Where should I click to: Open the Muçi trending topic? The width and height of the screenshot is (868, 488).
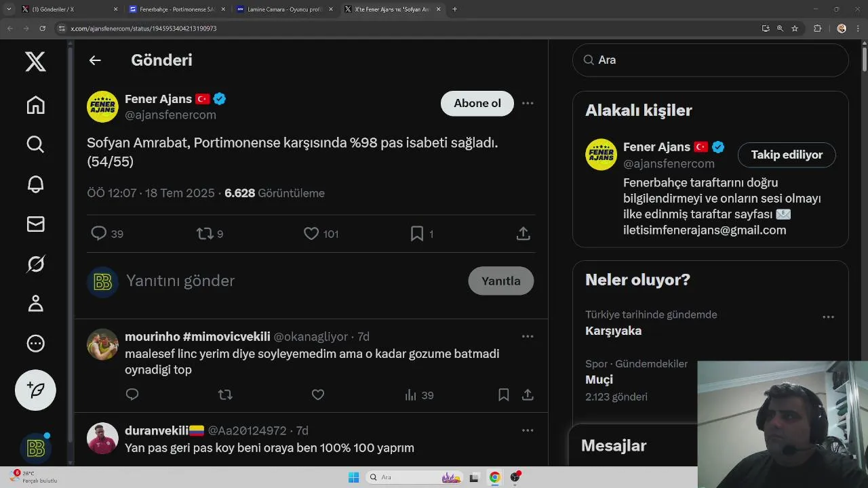pos(599,380)
